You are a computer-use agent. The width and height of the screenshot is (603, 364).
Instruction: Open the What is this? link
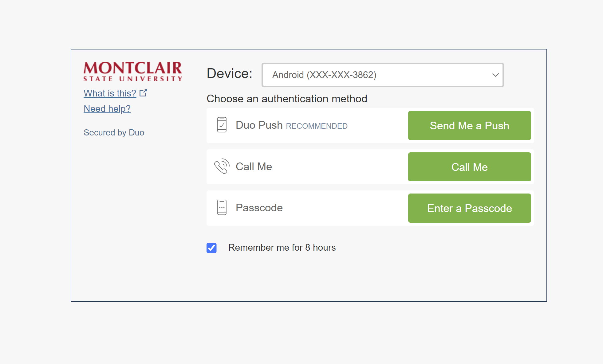pyautogui.click(x=110, y=93)
